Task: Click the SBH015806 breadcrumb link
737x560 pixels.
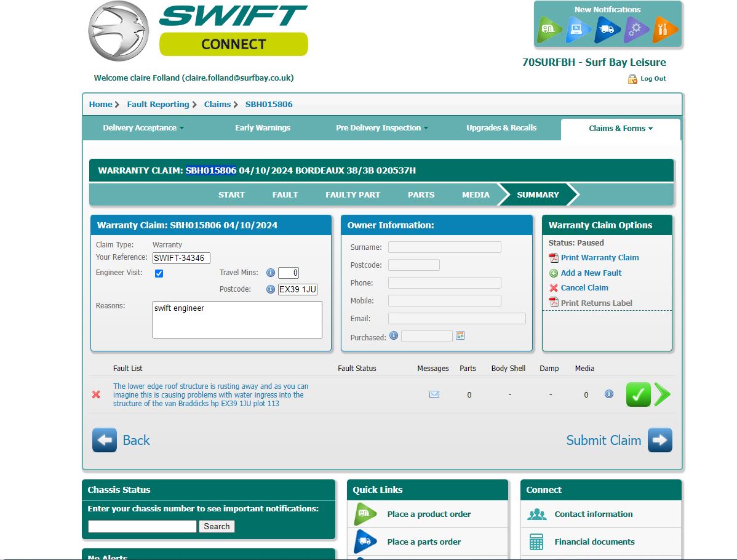Action: pos(269,105)
